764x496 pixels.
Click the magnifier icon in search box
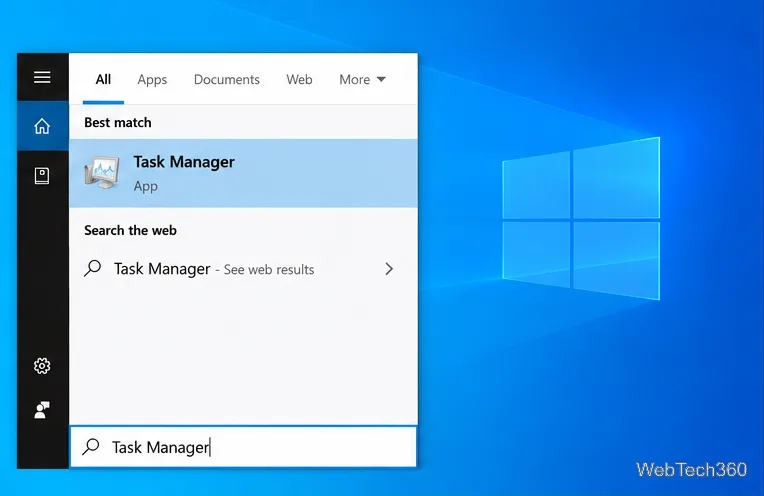tap(91, 446)
